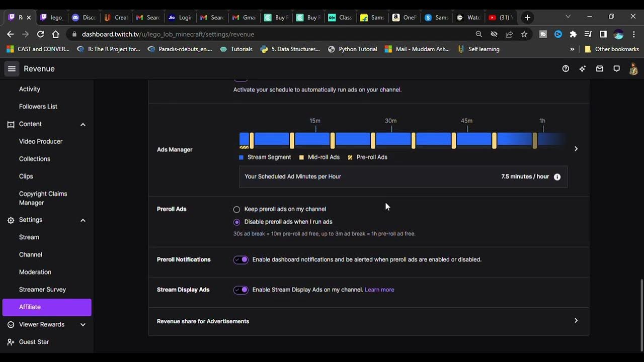Toggle Preroll Notifications switch
This screenshot has height=362, width=644.
click(x=241, y=260)
